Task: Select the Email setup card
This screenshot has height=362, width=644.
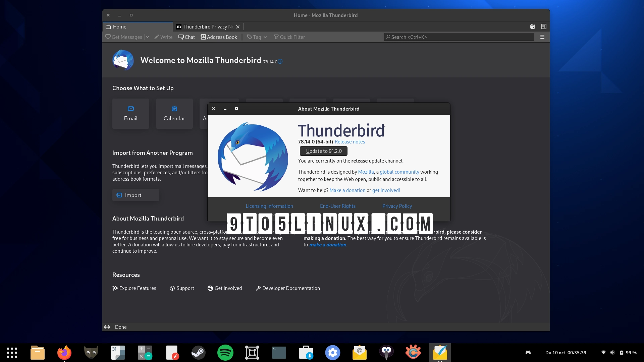Action: point(130,113)
